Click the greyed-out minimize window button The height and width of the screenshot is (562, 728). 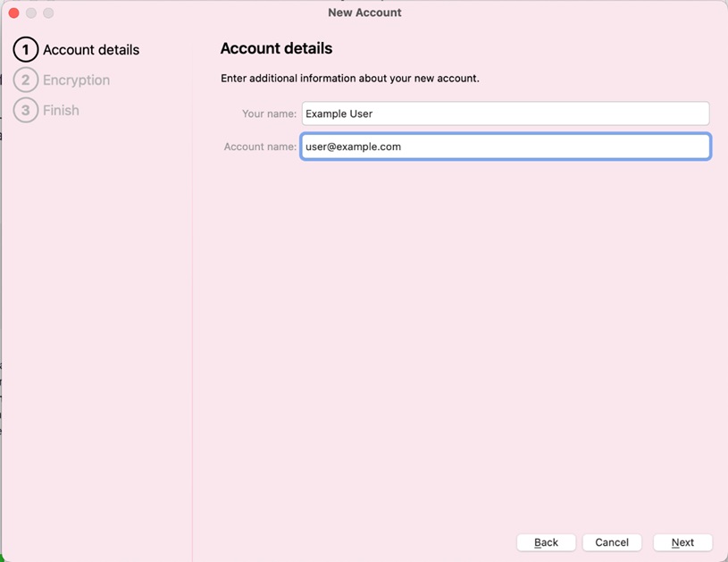(x=31, y=13)
